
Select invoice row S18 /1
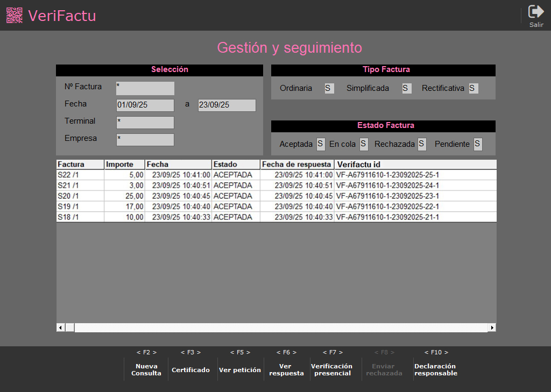tap(276, 217)
